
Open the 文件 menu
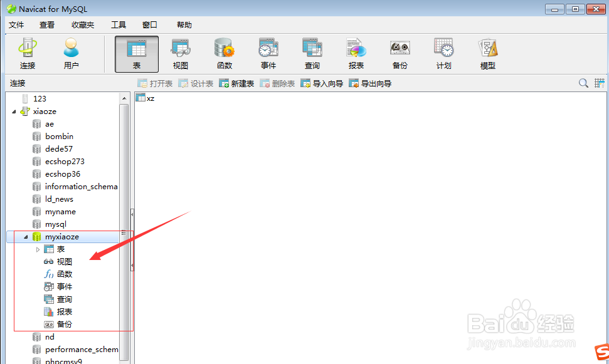click(16, 25)
